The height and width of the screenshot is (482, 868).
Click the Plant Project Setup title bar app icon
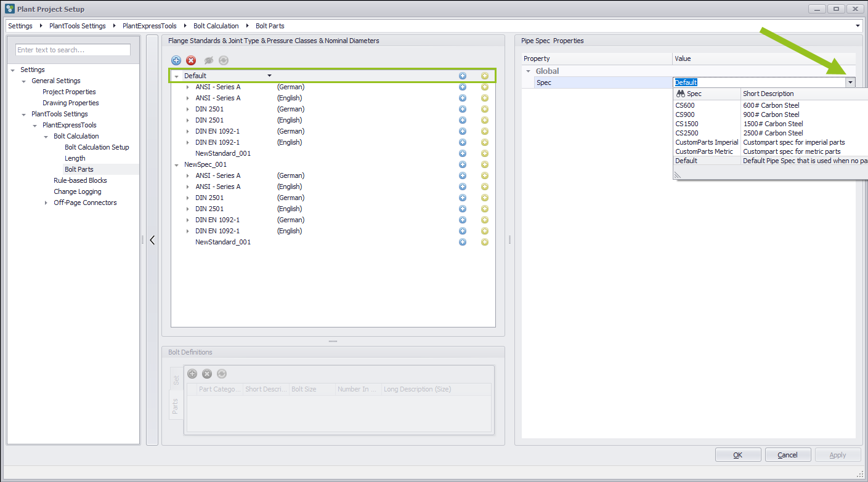pyautogui.click(x=10, y=9)
